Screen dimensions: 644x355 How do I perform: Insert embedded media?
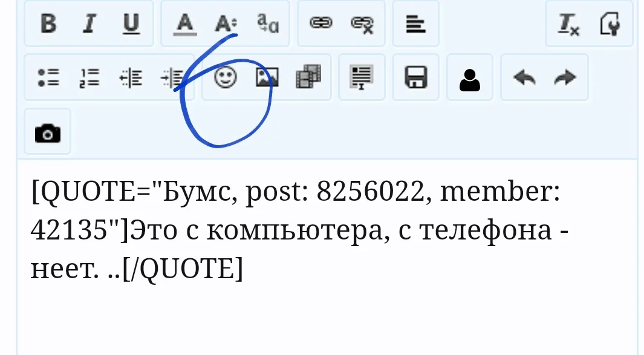pyautogui.click(x=308, y=77)
